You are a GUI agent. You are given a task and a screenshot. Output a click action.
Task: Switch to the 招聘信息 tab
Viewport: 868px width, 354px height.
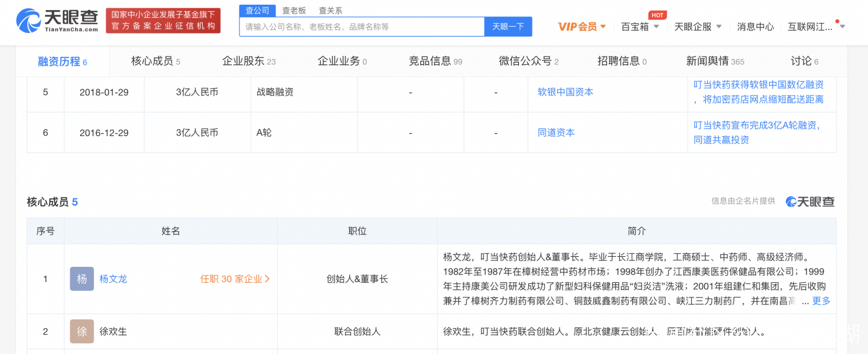click(622, 61)
